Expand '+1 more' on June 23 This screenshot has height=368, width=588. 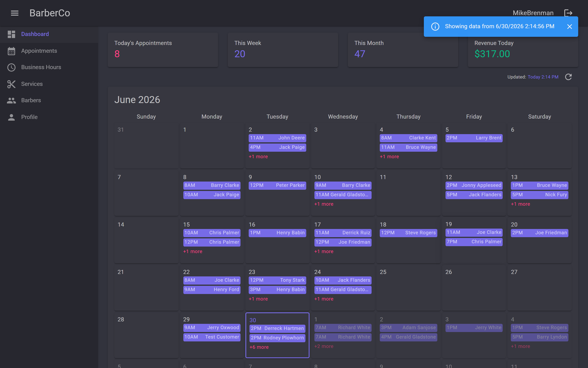tap(258, 299)
